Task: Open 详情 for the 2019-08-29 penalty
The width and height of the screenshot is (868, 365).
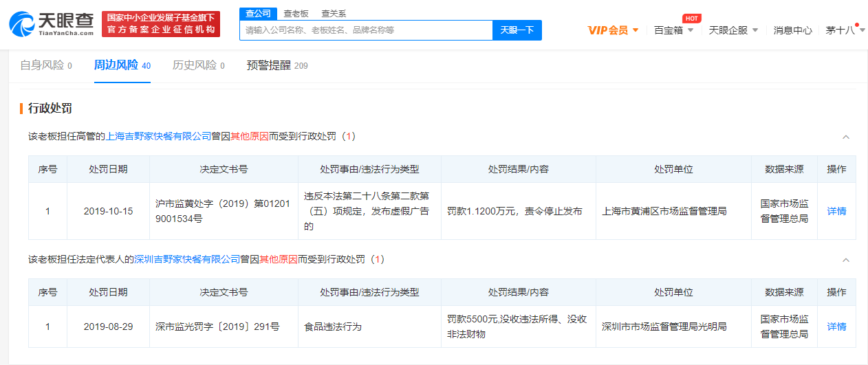Action: coord(836,327)
